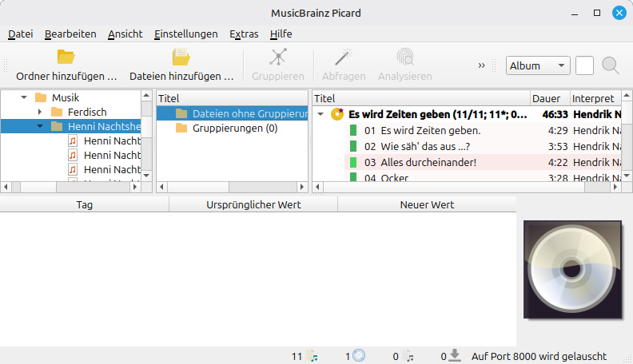633x364 pixels.
Task: Select Gruppierungen (0) entry
Action: click(235, 128)
